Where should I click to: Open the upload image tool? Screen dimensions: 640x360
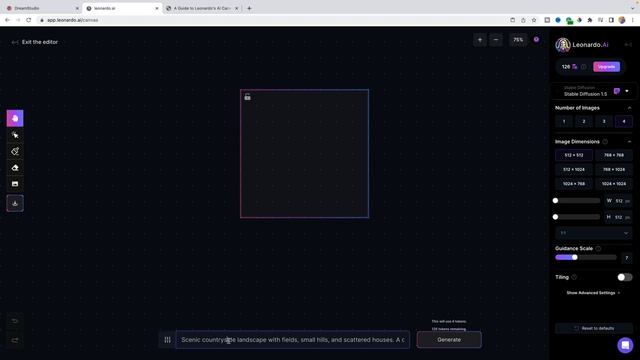pos(15,184)
